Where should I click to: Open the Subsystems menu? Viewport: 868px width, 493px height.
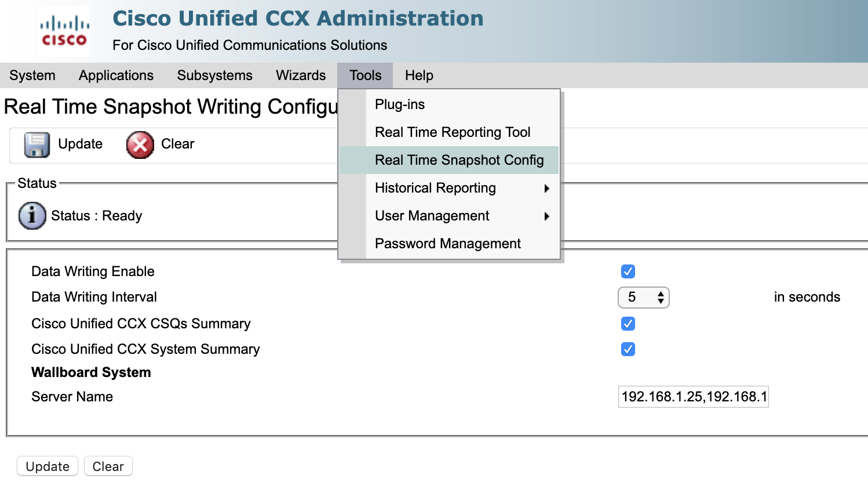(x=214, y=75)
